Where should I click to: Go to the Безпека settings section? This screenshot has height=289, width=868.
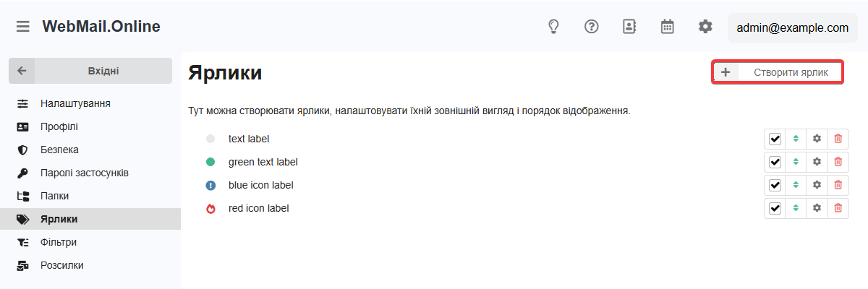pyautogui.click(x=59, y=150)
